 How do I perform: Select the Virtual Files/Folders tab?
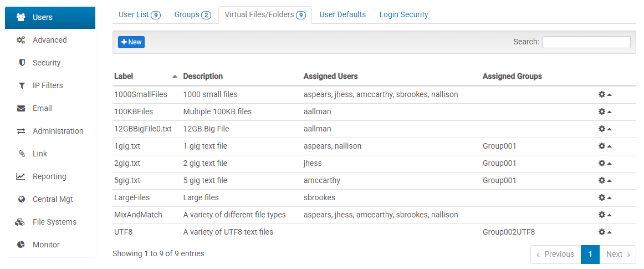pos(265,15)
